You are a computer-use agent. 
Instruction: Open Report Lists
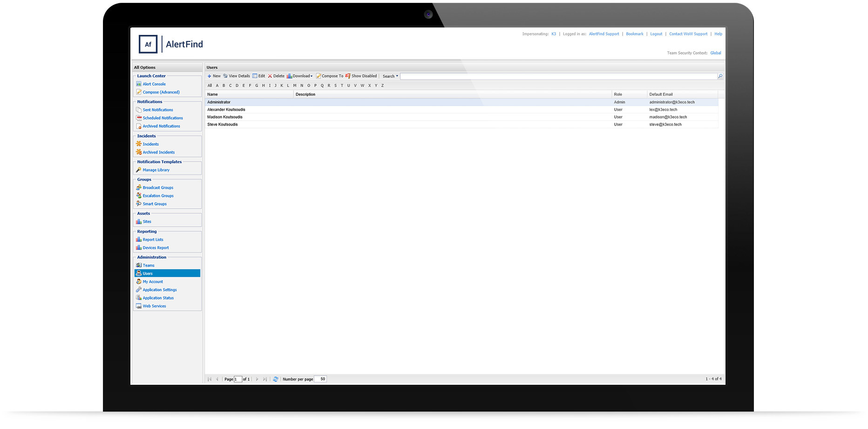(x=153, y=240)
